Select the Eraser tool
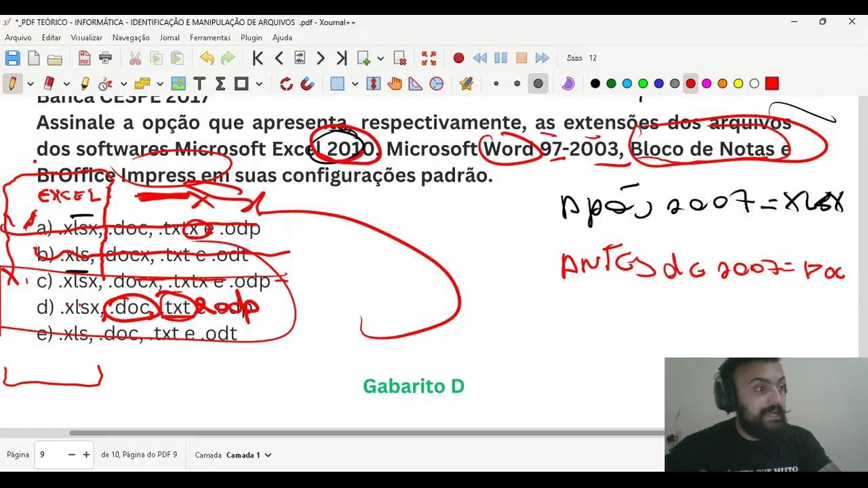The image size is (868, 488). coord(48,83)
